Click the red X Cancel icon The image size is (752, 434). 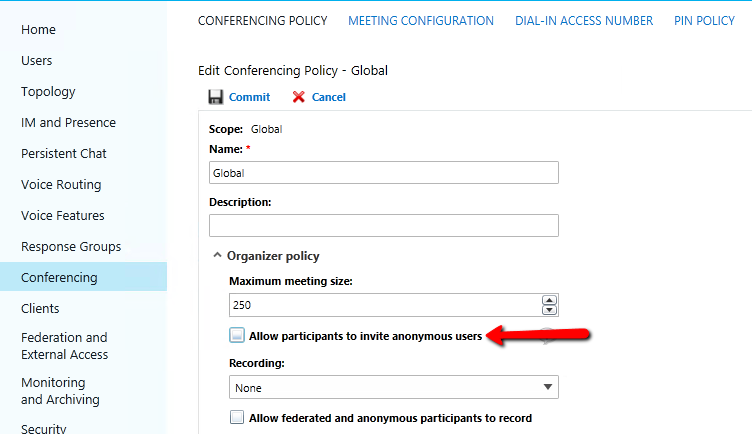pyautogui.click(x=298, y=97)
